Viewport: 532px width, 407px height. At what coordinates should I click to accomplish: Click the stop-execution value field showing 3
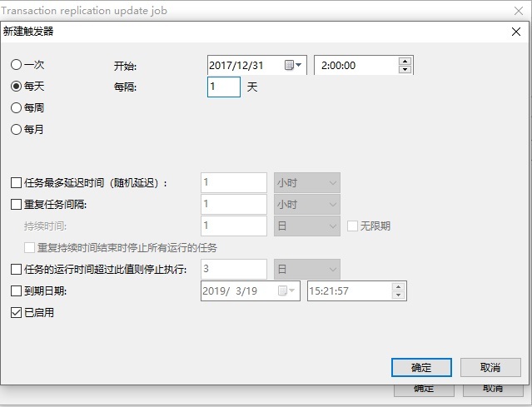pos(234,270)
